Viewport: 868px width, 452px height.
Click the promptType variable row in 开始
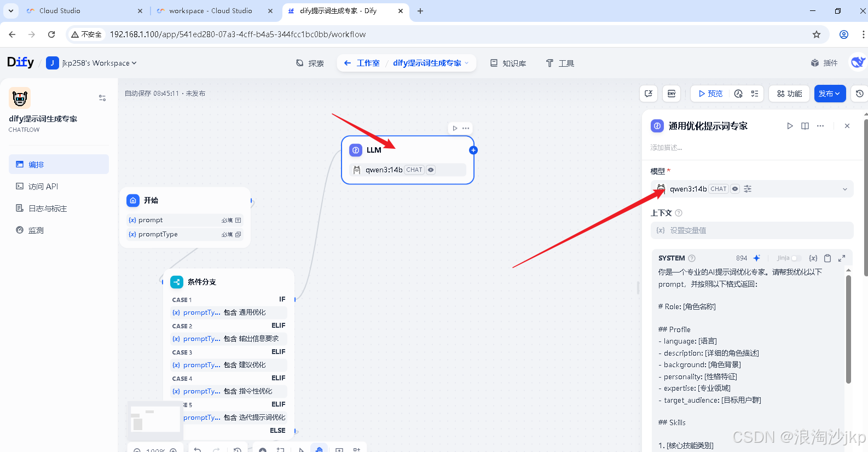185,234
